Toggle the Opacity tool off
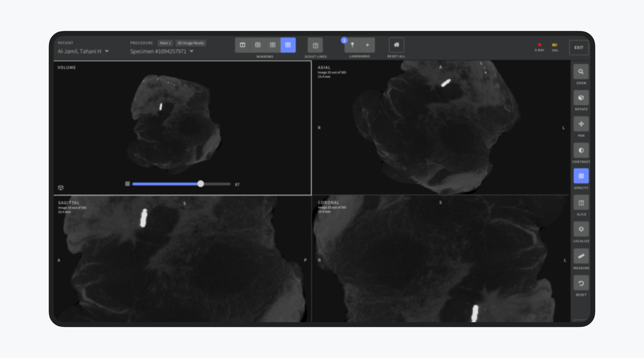Image resolution: width=644 pixels, height=358 pixels. [x=581, y=176]
